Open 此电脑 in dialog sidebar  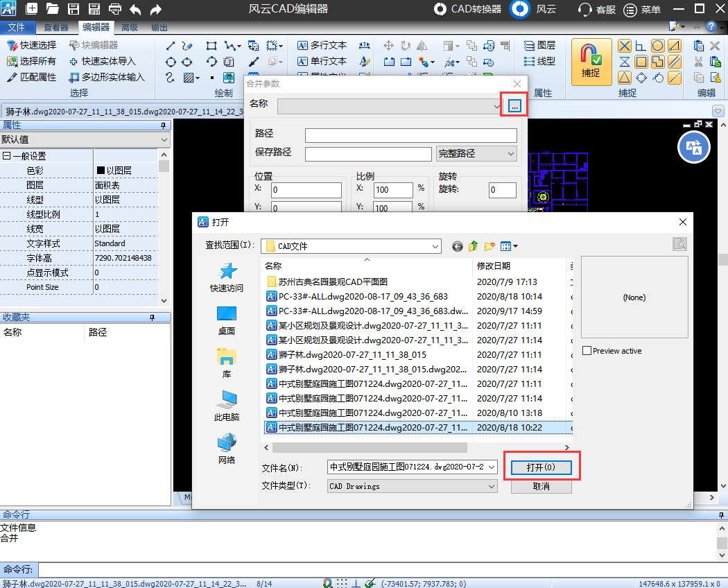point(227,406)
